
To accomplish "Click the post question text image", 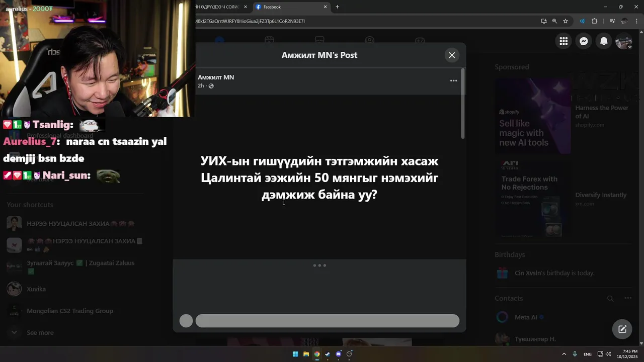I will pyautogui.click(x=319, y=177).
